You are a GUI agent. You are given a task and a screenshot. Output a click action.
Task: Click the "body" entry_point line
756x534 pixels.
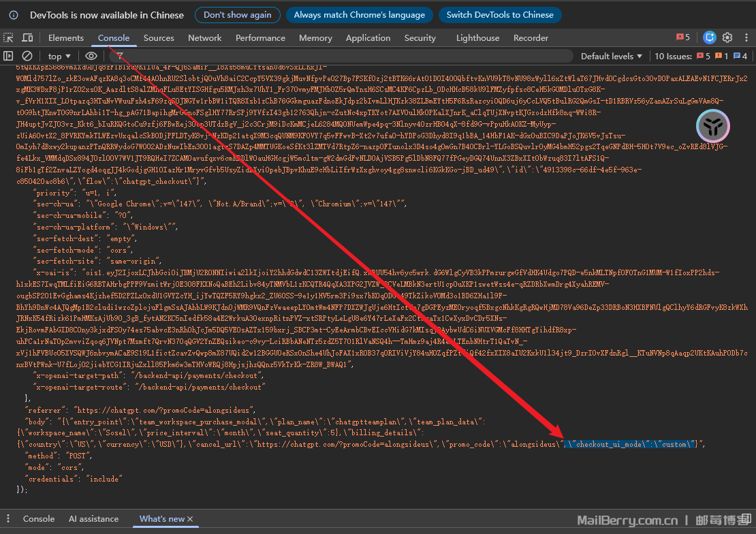pos(255,422)
